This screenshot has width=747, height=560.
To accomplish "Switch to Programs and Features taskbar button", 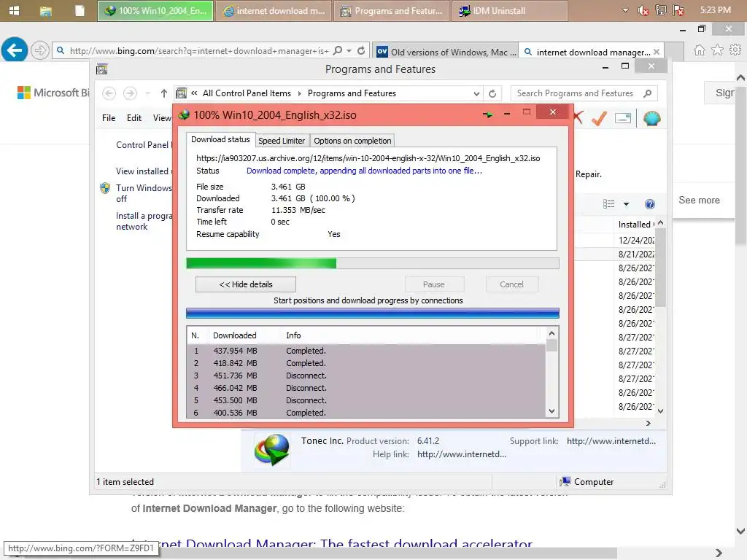I will [392, 10].
